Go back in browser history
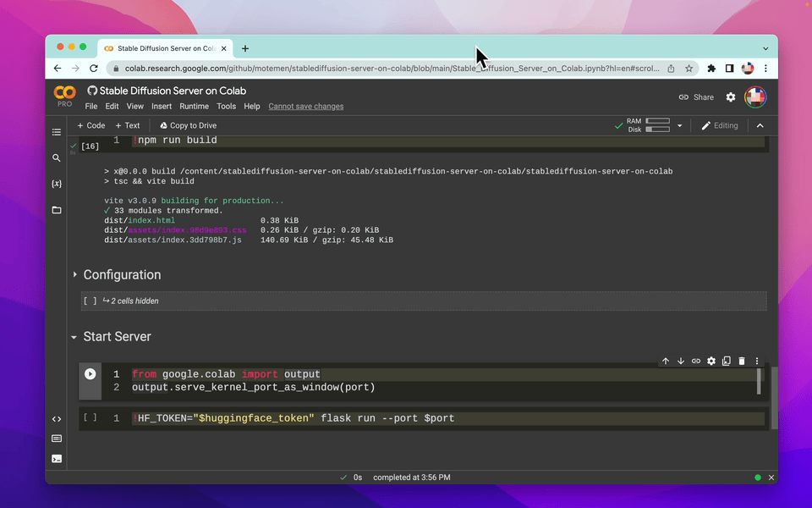This screenshot has width=812, height=508. tap(58, 69)
